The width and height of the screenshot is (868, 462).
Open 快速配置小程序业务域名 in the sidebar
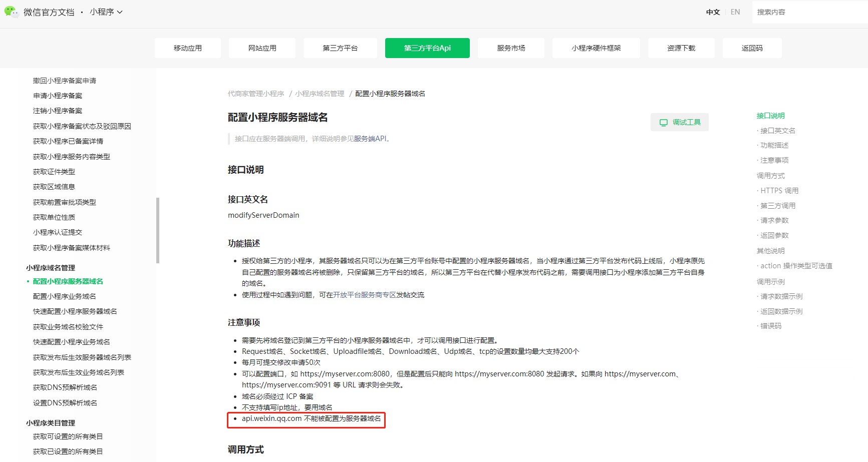72,342
